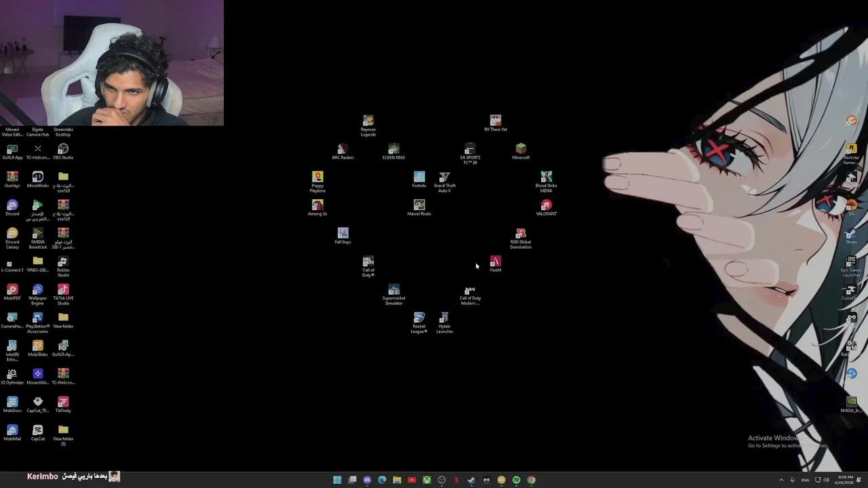Select the L-Connect 3 shortcut
The image size is (868, 488).
pos(12,265)
